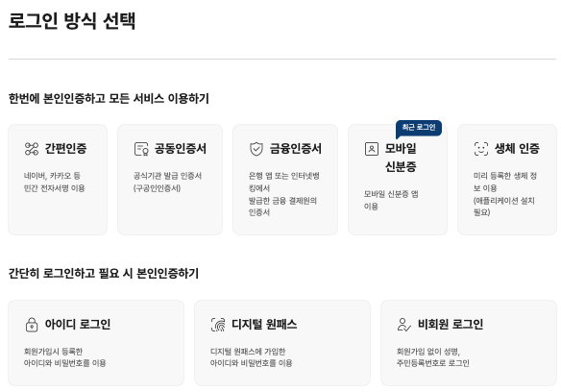Click the 생체 인증 face scan icon
This screenshot has height=392, width=561.
(481, 149)
